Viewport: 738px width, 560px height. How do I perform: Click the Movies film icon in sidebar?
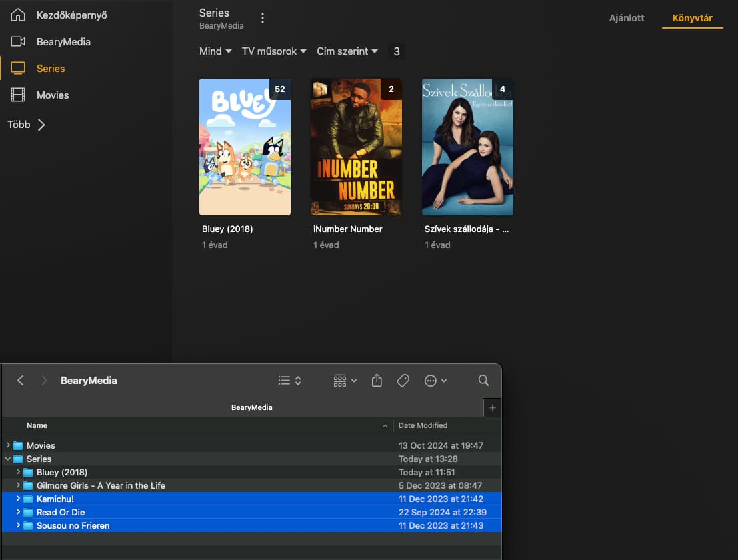pos(18,95)
